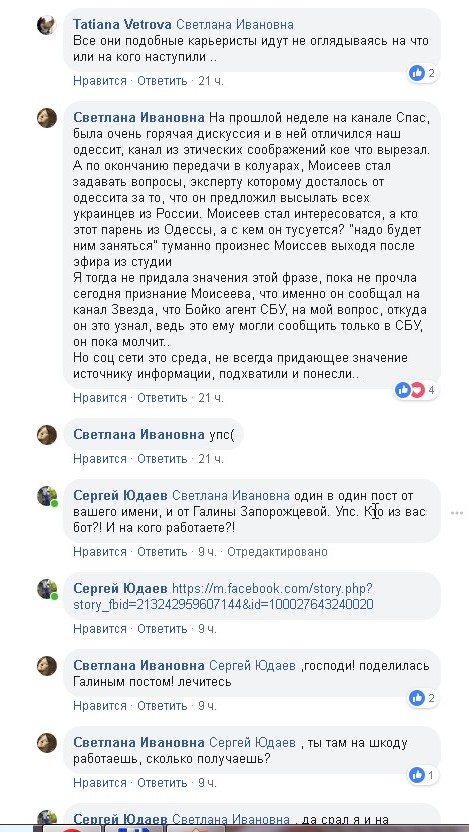Click Светлана Ивановна's avatar beside the long Спас comment
The height and width of the screenshot is (832, 469).
47,118
